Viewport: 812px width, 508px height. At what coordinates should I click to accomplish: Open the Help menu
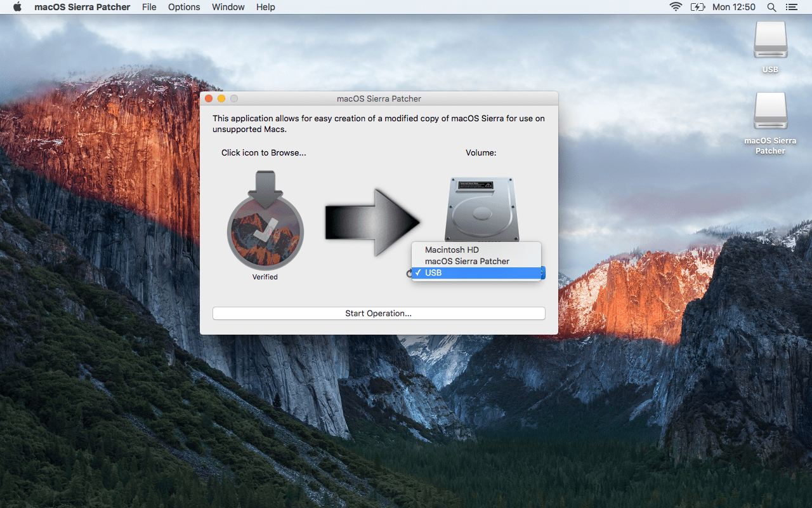[266, 7]
